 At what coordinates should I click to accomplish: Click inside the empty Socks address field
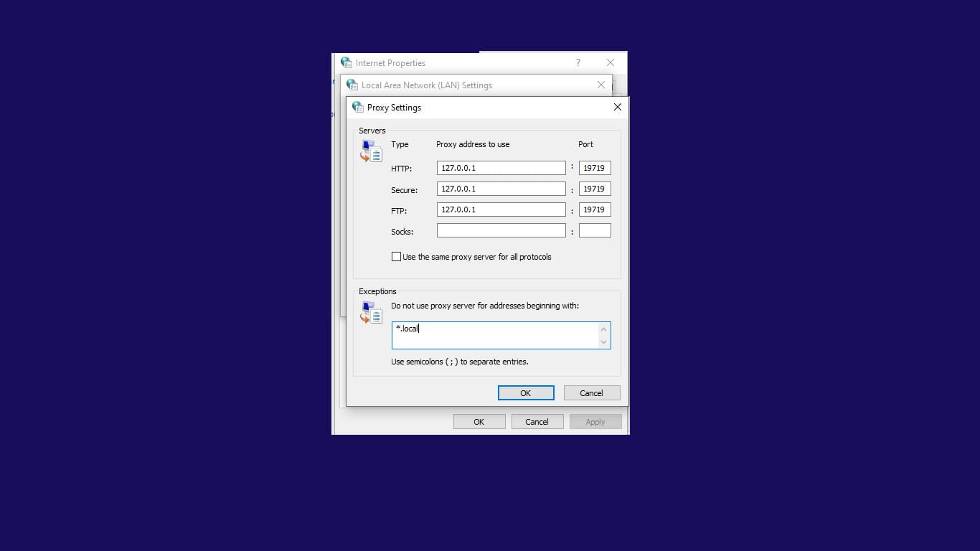click(x=501, y=230)
